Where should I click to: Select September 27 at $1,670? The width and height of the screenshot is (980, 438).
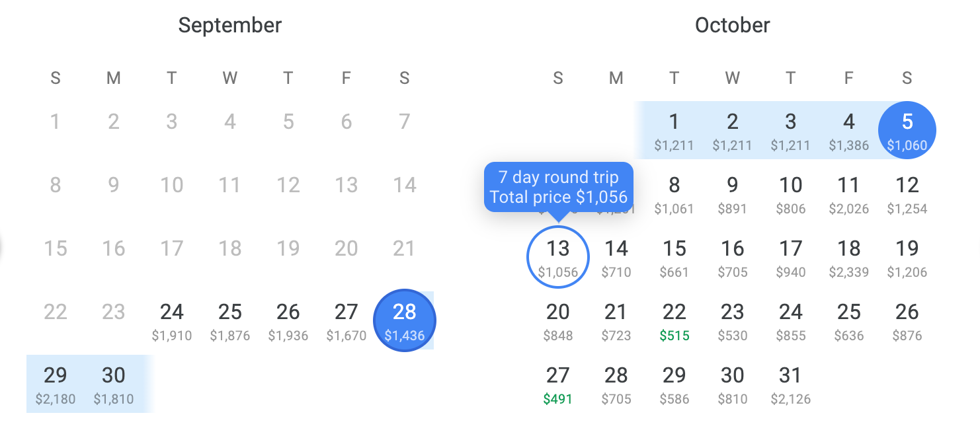click(x=347, y=320)
